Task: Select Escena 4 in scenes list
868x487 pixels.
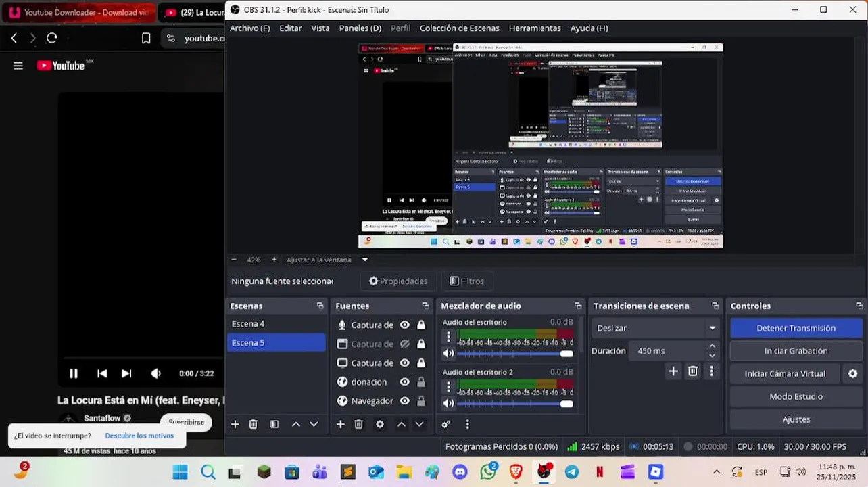Action: 276,323
